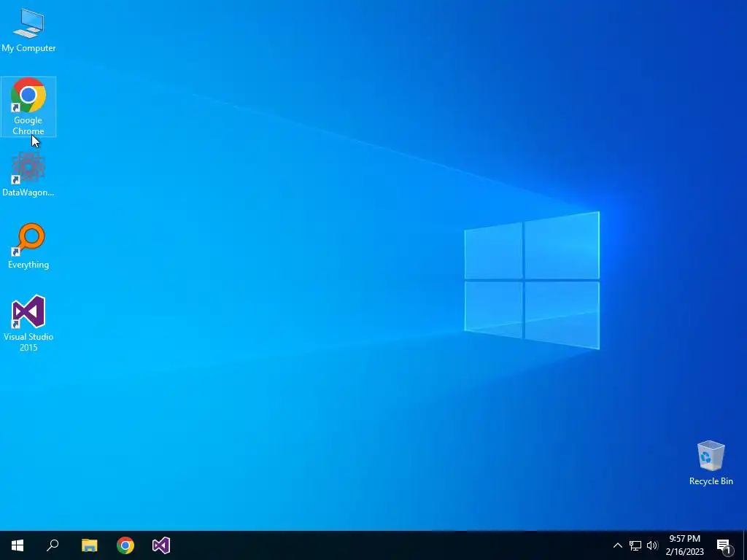This screenshot has width=747, height=560.
Task: Open the Action Center notifications icon
Action: 724,545
